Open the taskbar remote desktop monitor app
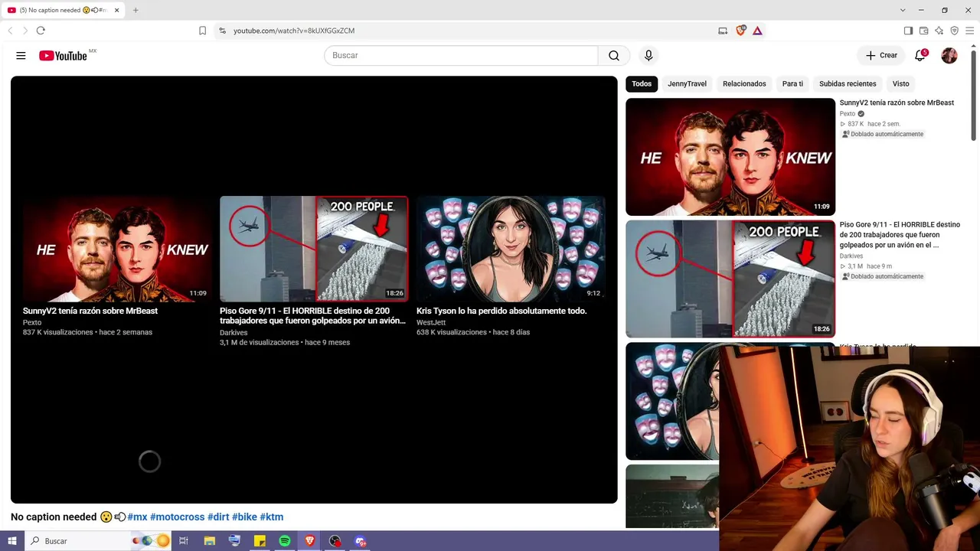The image size is (980, 551). click(x=235, y=540)
